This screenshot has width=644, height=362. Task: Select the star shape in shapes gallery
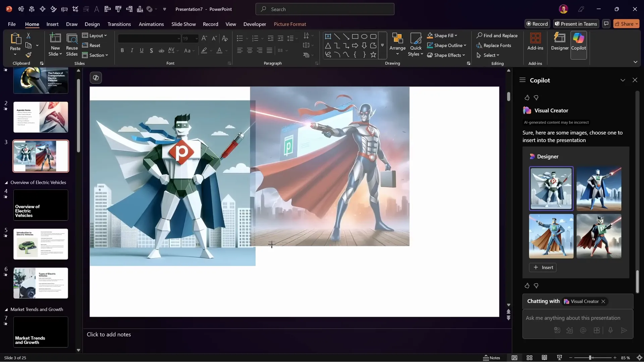373,55
